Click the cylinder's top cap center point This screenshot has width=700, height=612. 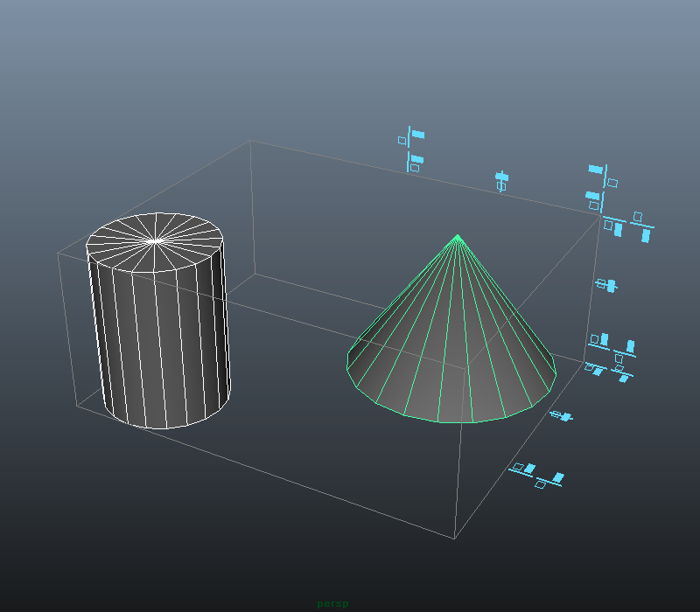155,241
